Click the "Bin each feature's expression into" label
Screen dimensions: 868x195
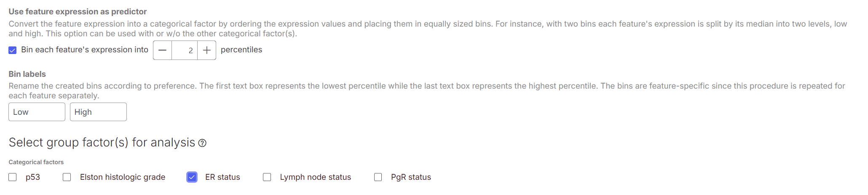[85, 50]
